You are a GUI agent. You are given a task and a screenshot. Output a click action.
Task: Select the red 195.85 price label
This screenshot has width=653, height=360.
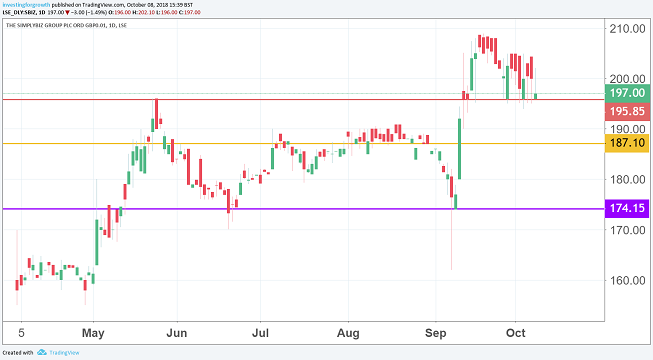[x=627, y=111]
